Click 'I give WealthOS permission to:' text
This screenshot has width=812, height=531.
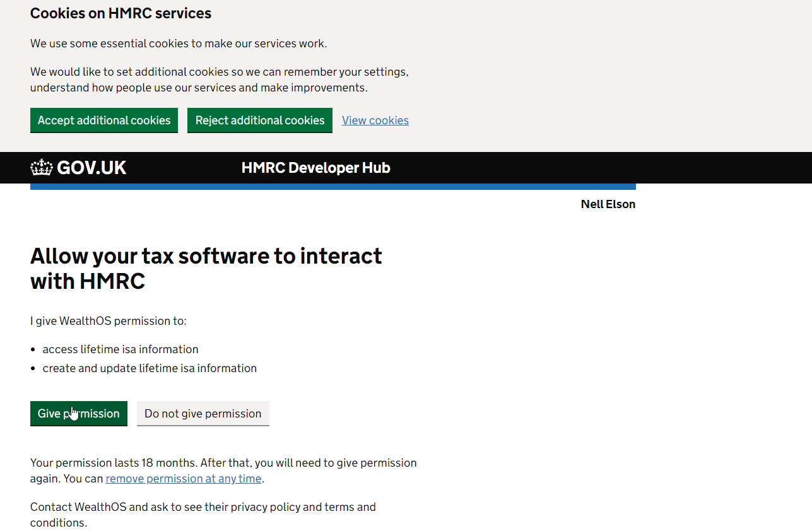click(109, 321)
